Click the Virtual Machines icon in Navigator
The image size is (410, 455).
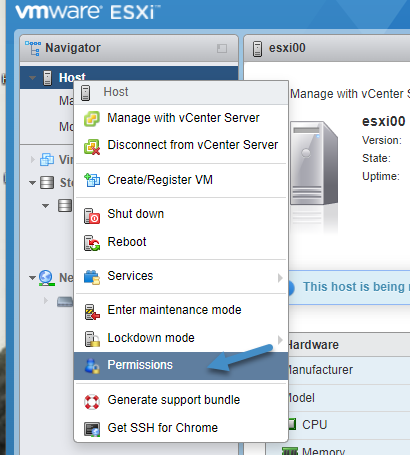pos(47,160)
